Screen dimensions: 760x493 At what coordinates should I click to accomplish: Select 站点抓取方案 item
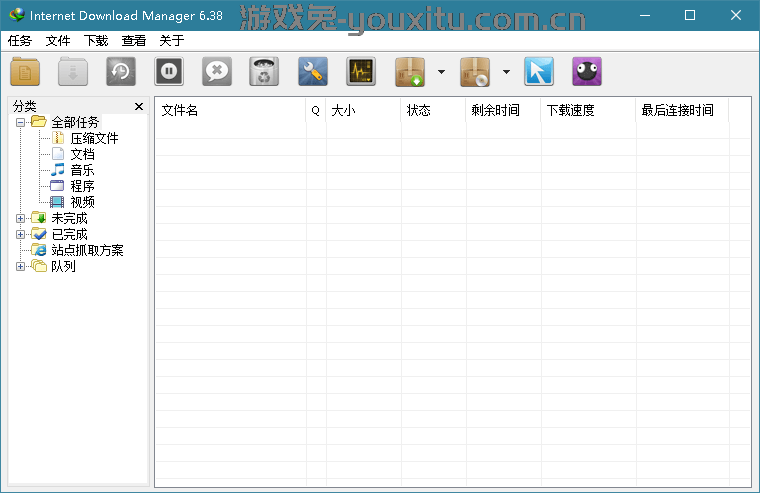(87, 250)
